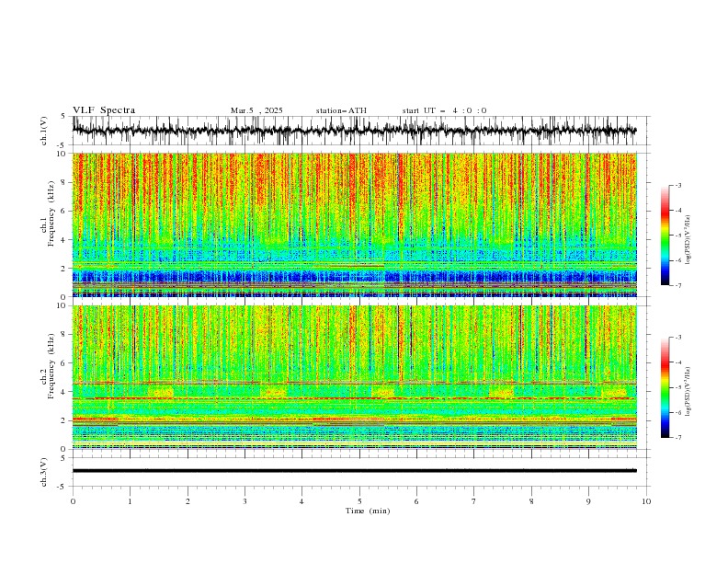Click the ch.2 colorbar "log(PSD)(V²/Hz)" label
This screenshot has height=563, width=728.
click(688, 393)
